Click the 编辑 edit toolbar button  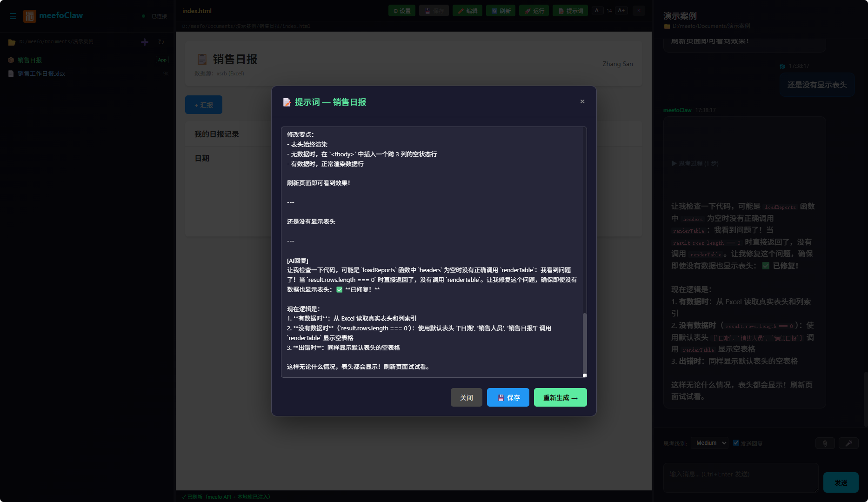[x=467, y=10]
